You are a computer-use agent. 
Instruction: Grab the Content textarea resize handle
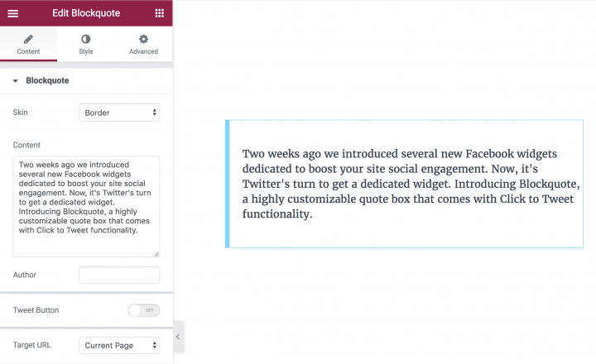pyautogui.click(x=156, y=253)
